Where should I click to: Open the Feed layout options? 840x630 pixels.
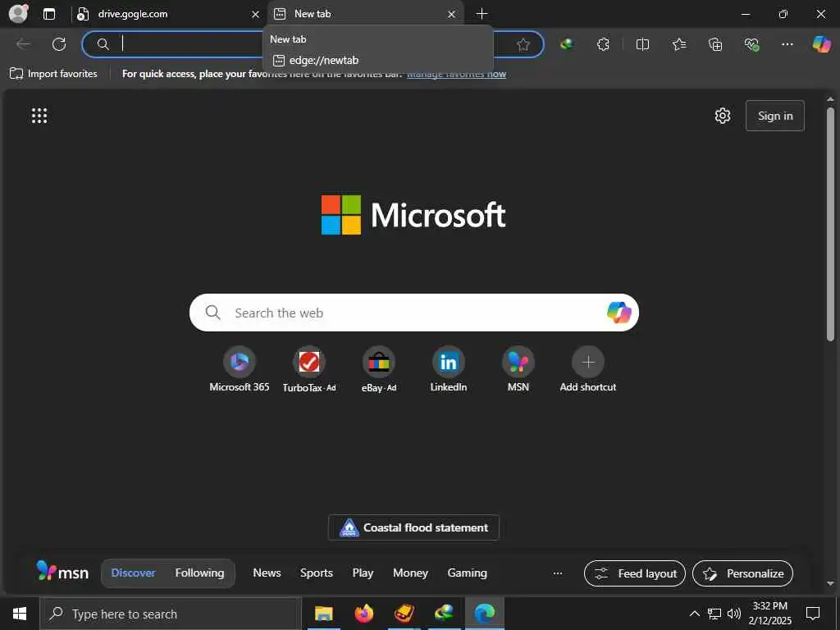635,573
